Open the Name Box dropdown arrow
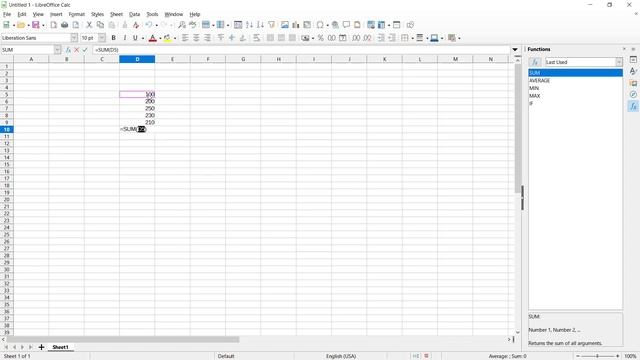This screenshot has height=360, width=640. pos(58,50)
